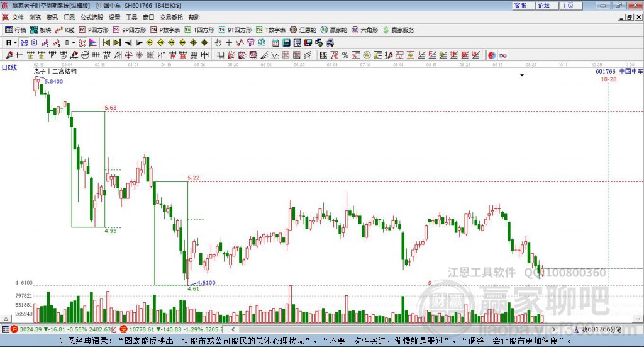Open the T数字表 tool
Image resolution: width=644 pixels, height=347 pixels.
tap(270, 30)
